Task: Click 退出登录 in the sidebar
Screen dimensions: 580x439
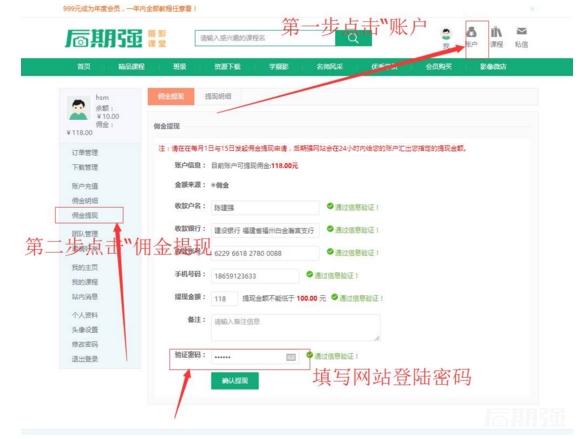Action: 85,359
